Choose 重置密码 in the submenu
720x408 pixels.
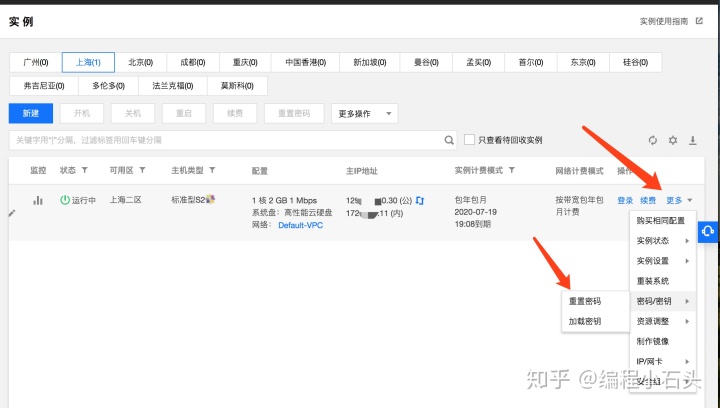[x=595, y=301]
